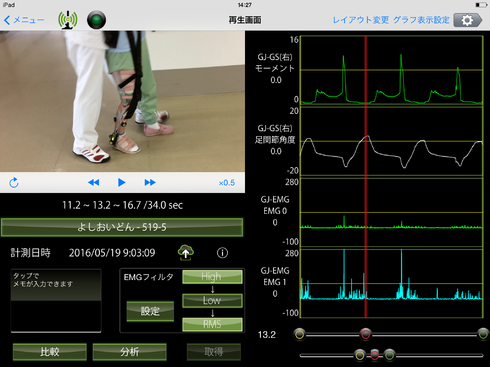Click the 分析 analysis button
This screenshot has height=367, width=490.
129,352
